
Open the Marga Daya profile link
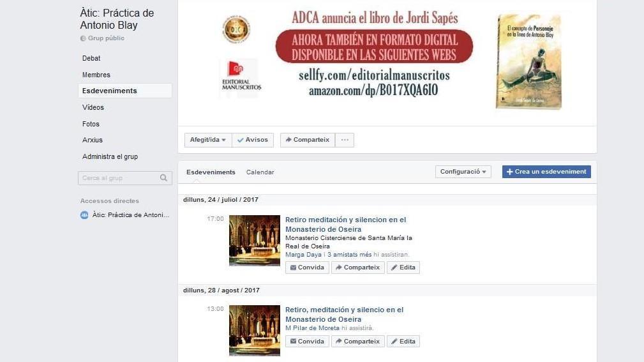303,254
